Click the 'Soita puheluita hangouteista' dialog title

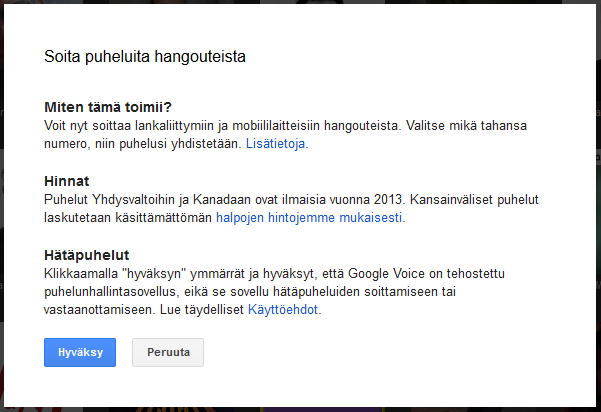pyautogui.click(x=145, y=56)
